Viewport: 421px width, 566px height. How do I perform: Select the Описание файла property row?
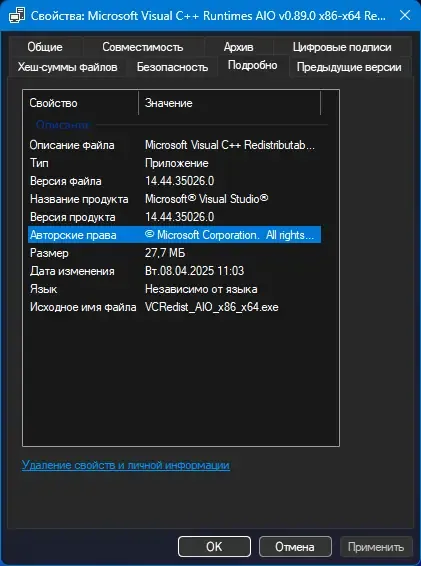pyautogui.click(x=174, y=145)
